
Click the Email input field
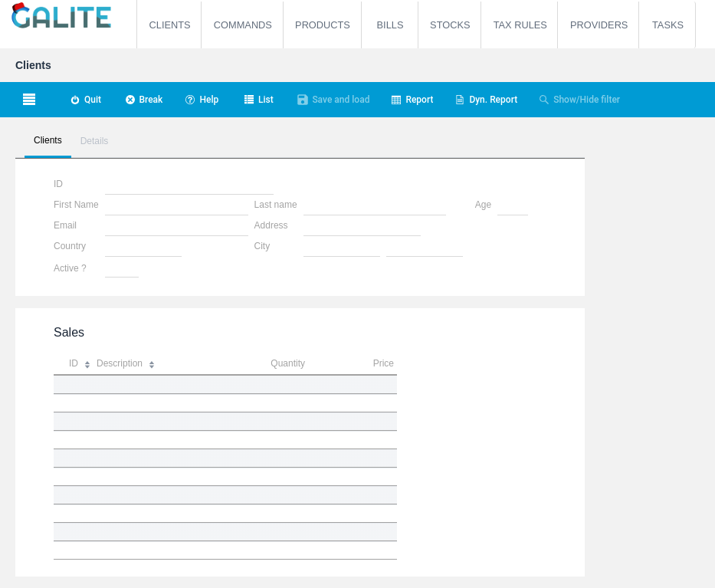click(176, 226)
